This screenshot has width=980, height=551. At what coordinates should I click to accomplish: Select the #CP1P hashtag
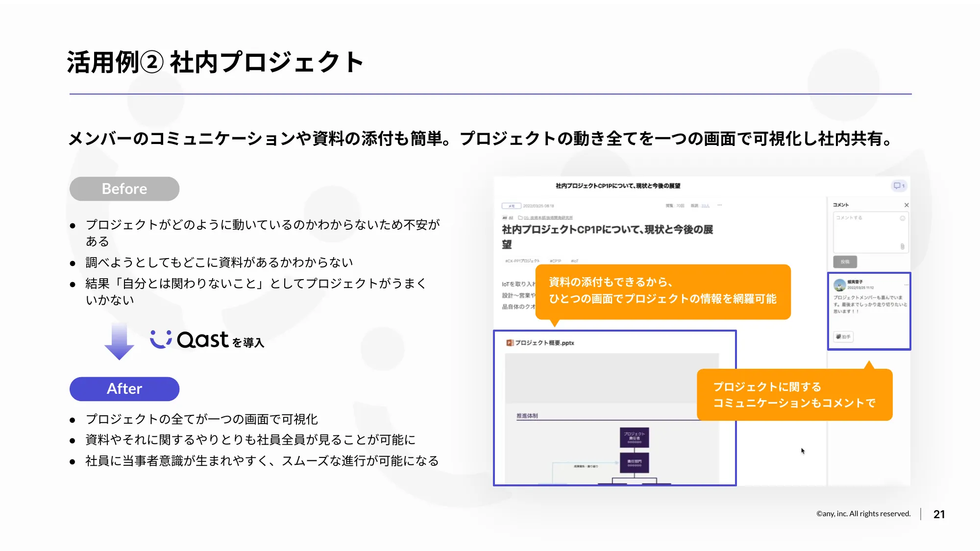coord(555,261)
